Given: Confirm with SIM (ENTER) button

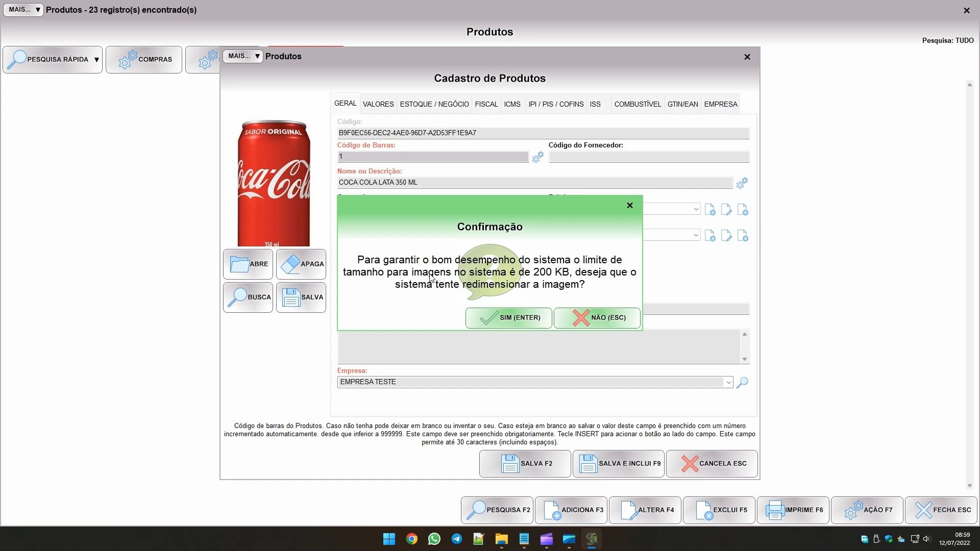Looking at the screenshot, I should click(x=508, y=318).
